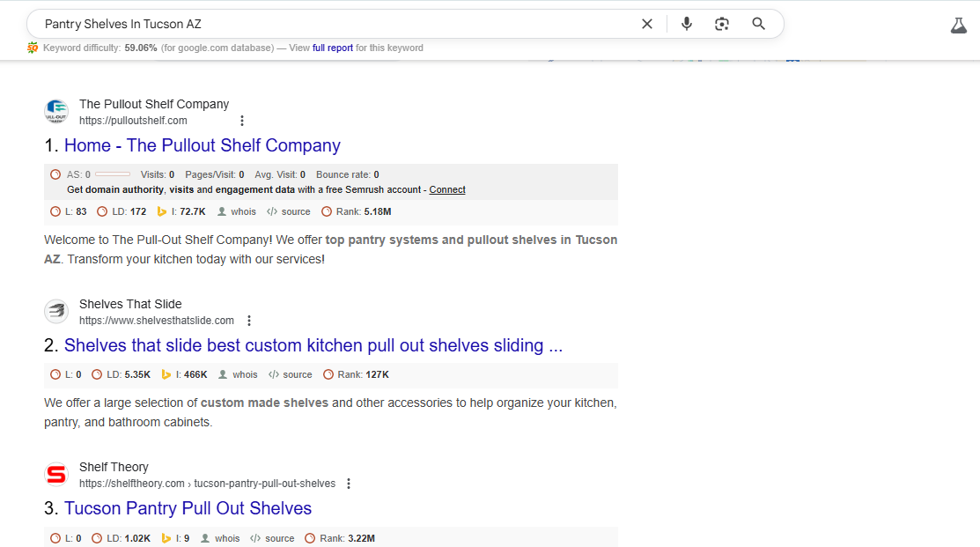
Task: View full report for keyword difficulty
Action: pyautogui.click(x=332, y=48)
